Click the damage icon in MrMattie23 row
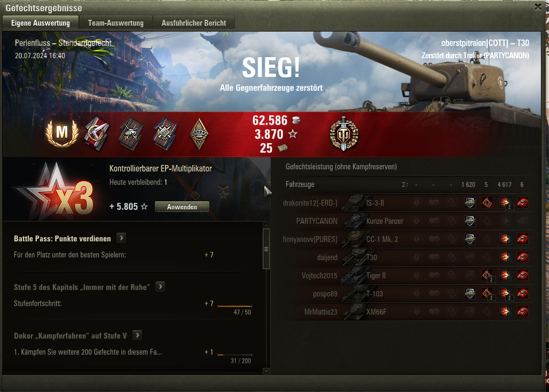The height and width of the screenshot is (392, 549). [505, 311]
